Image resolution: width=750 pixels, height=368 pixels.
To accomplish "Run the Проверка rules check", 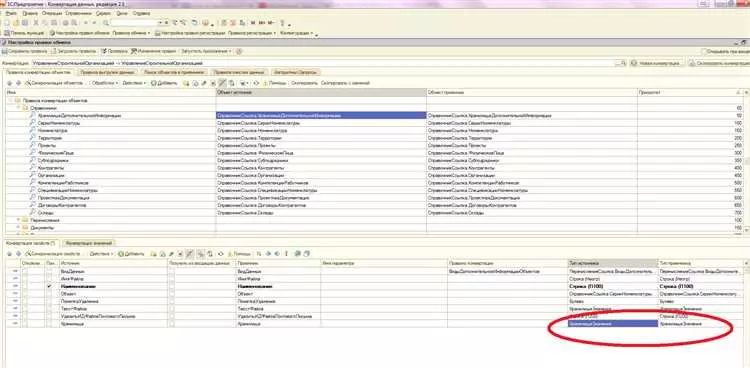I will tap(114, 51).
